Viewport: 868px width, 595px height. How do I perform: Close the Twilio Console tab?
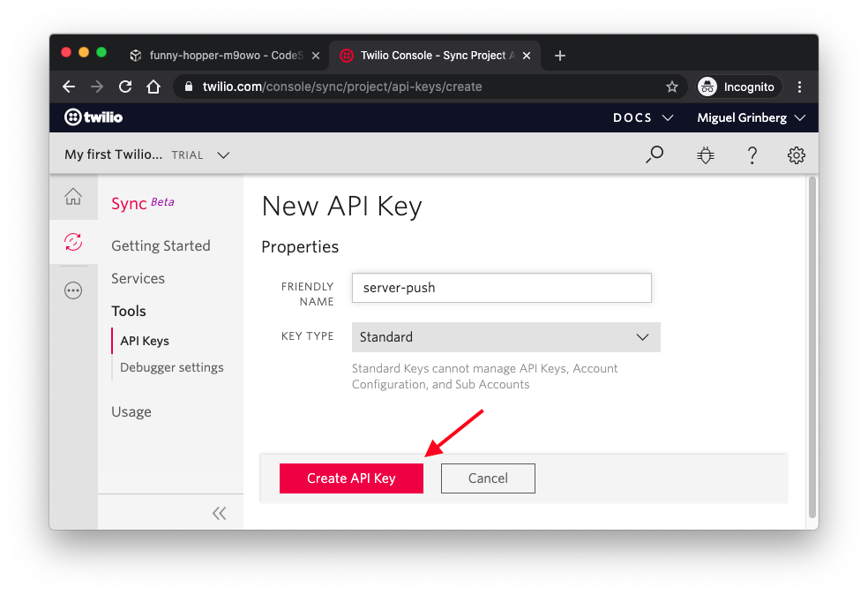pos(527,56)
